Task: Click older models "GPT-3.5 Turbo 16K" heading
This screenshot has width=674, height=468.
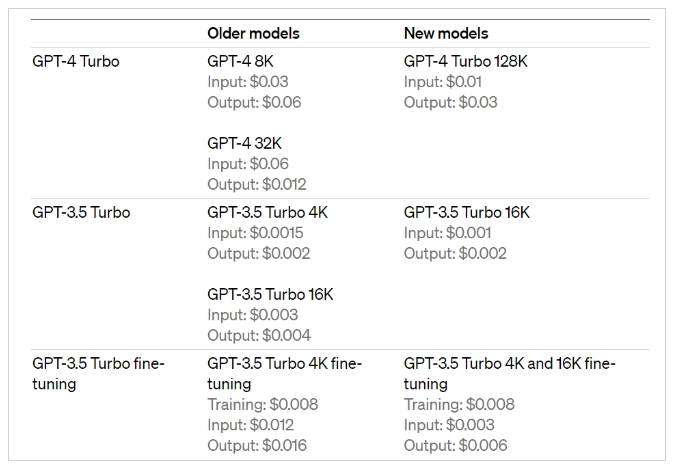Action: click(x=270, y=294)
